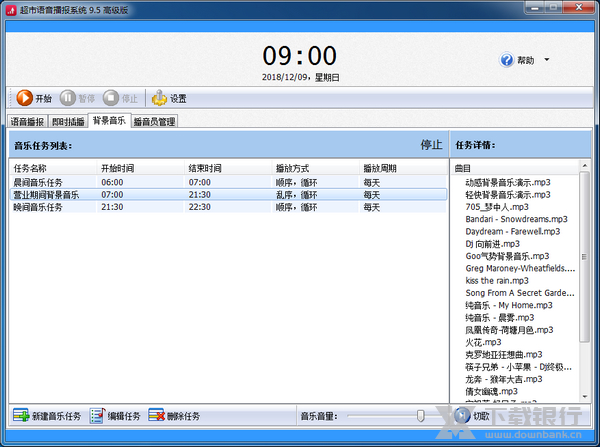Click the 21:30 end time of 营业期间背景音乐
Screen dimensions: 600x447
199,194
